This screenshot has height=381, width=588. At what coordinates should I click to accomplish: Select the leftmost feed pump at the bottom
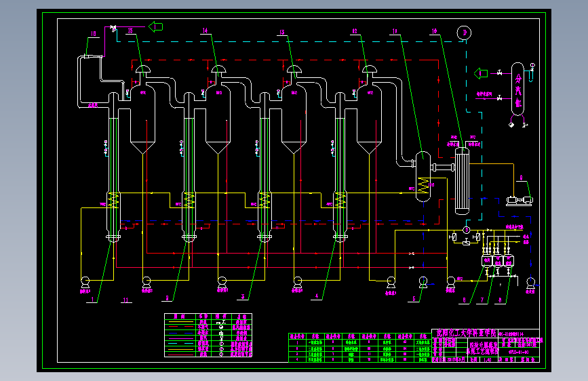click(85, 281)
